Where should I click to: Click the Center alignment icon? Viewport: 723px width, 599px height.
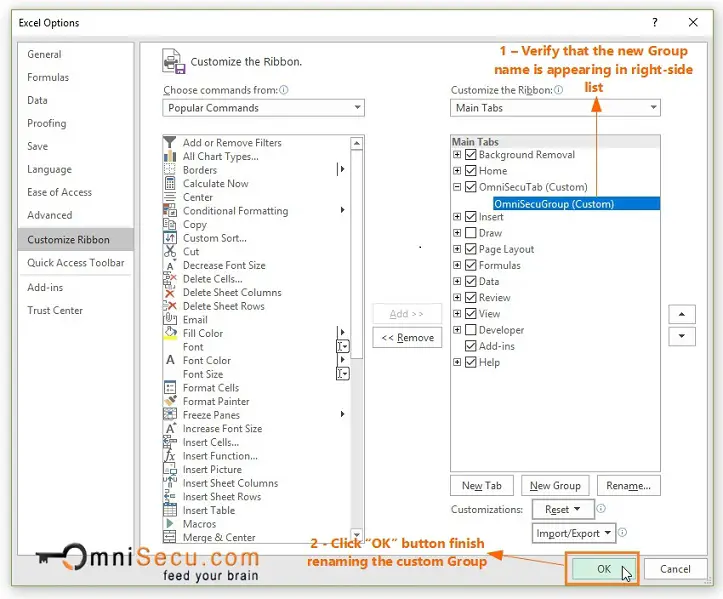pyautogui.click(x=170, y=197)
